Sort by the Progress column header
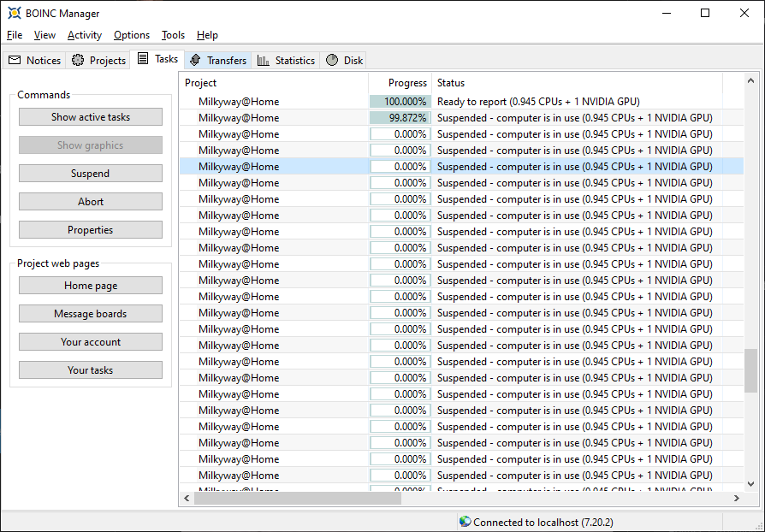765x532 pixels. [400, 83]
